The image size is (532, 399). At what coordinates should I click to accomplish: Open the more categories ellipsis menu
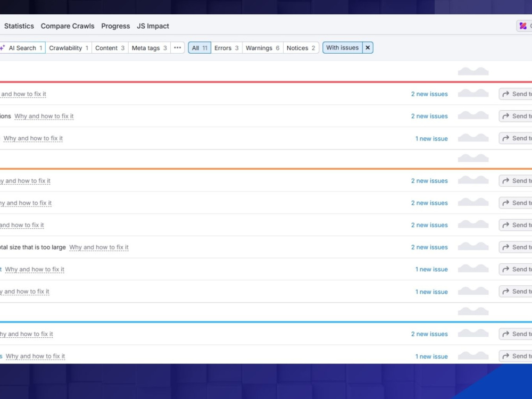(x=178, y=48)
